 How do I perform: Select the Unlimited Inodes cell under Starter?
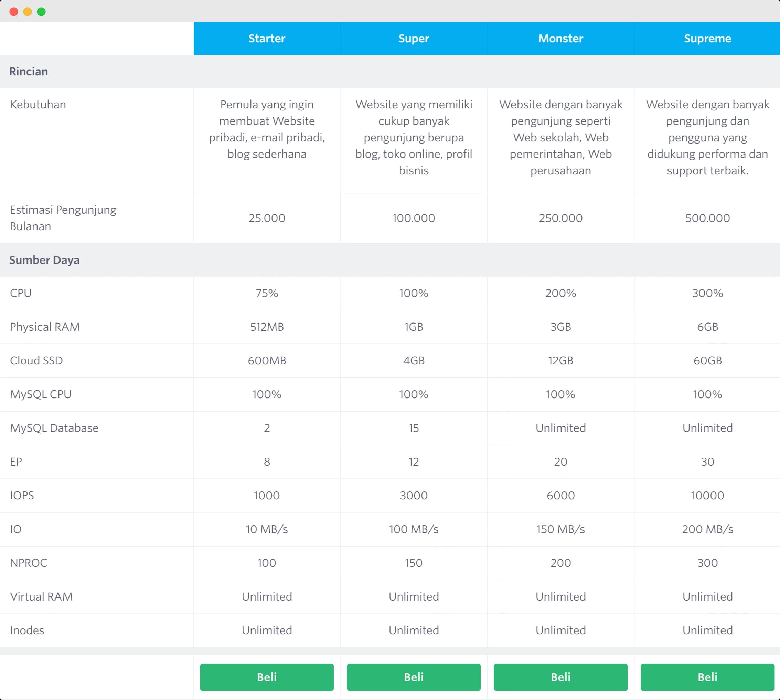[x=267, y=630]
